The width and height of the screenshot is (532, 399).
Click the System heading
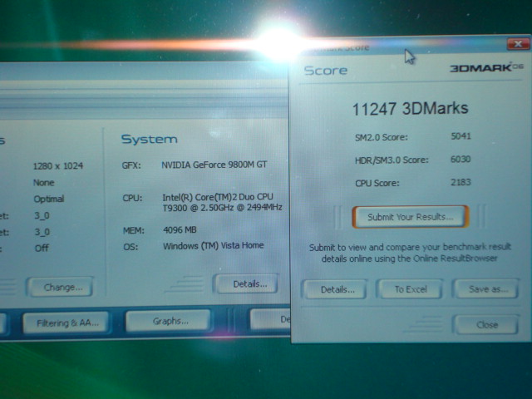tap(150, 139)
